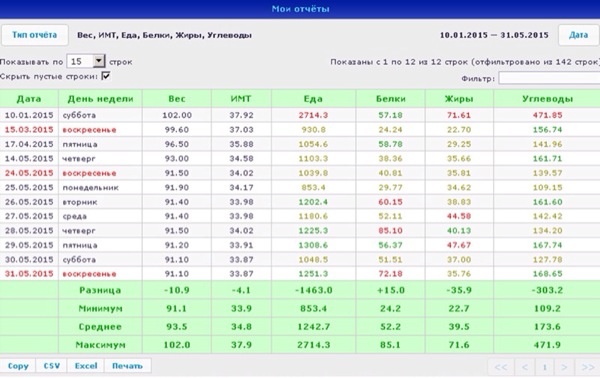Sort by the Белки column header
Viewport: 600px width, 378px height.
[390, 99]
